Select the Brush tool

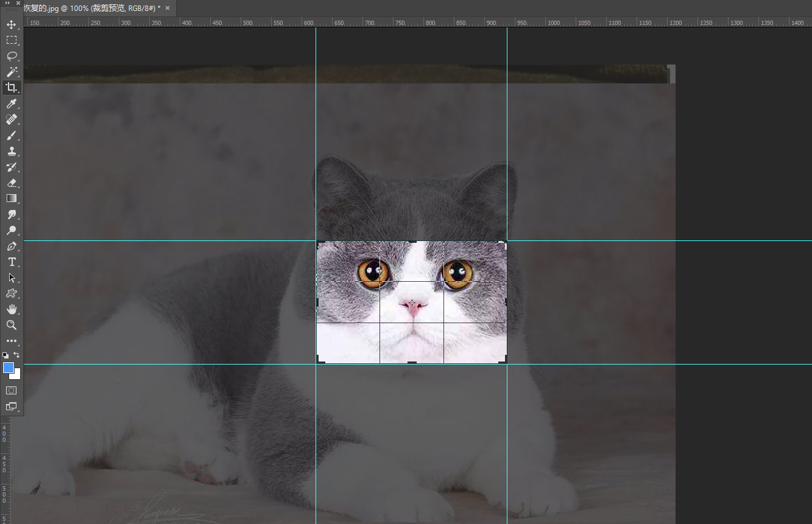pos(11,135)
